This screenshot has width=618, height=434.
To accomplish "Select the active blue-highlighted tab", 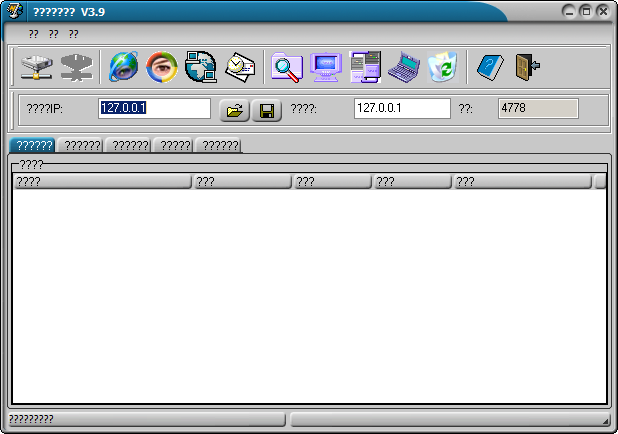I will pos(32,146).
